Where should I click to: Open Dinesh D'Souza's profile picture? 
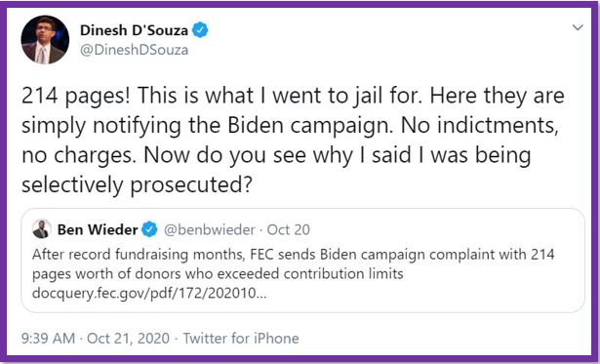[x=45, y=39]
